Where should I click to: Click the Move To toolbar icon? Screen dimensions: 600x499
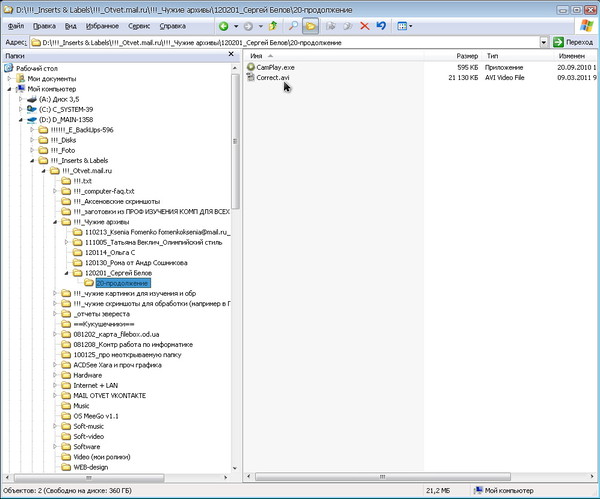(x=331, y=26)
